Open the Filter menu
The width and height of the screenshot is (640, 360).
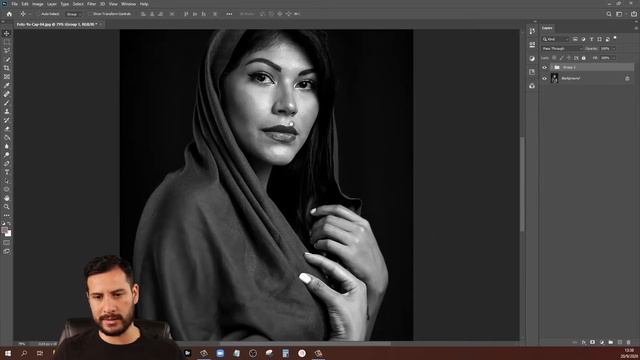[x=91, y=4]
